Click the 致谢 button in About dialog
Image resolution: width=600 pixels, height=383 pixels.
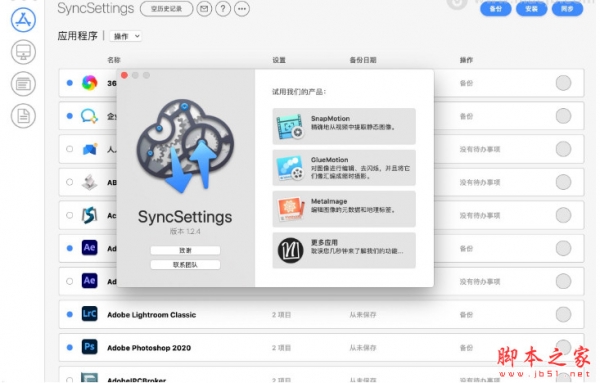pos(185,250)
